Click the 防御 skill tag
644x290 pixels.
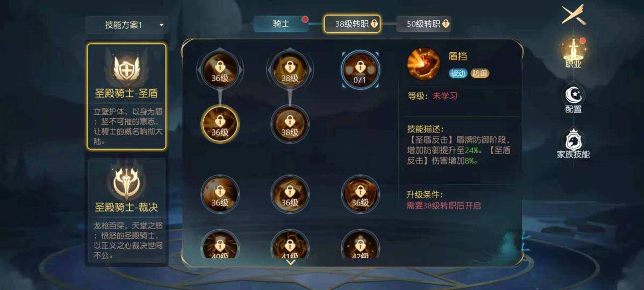tap(479, 74)
